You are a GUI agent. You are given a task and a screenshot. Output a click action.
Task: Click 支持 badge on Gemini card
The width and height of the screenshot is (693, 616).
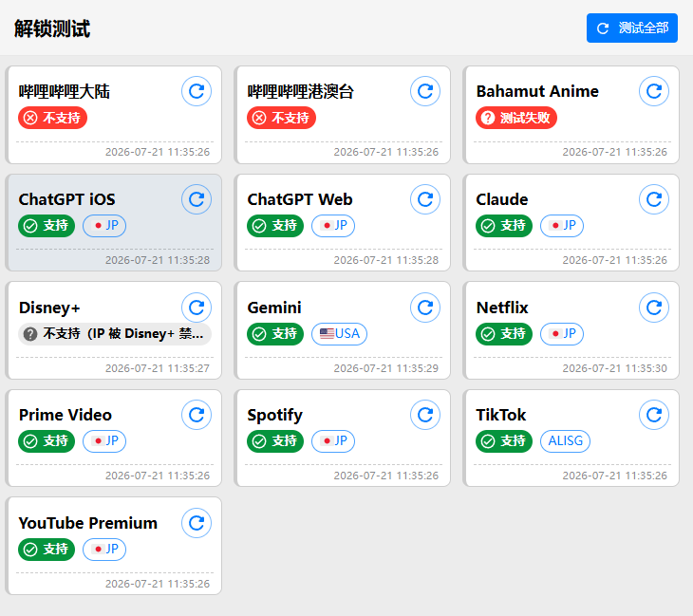click(x=275, y=334)
